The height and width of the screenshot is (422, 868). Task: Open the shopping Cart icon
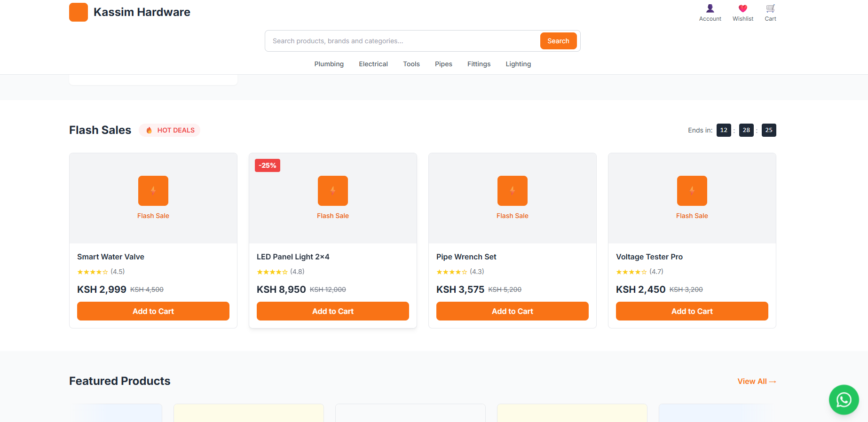pos(770,9)
